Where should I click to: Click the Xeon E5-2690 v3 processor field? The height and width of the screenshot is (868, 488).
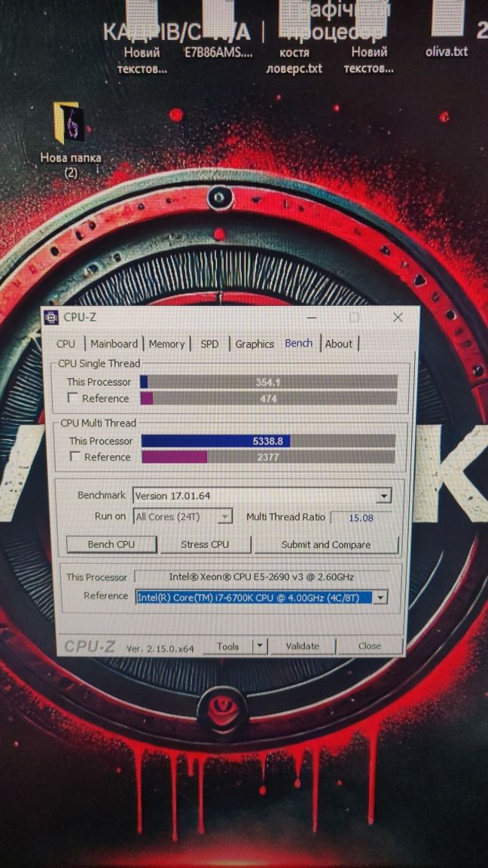tap(261, 577)
